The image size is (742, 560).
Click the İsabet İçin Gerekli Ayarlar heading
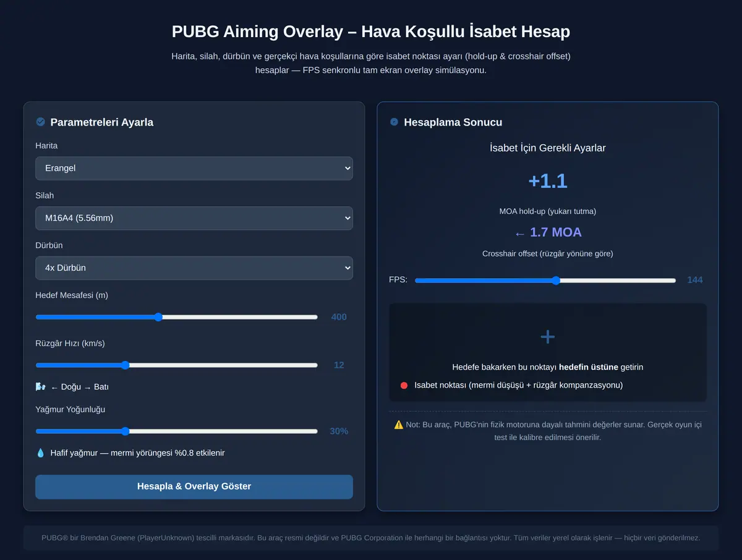pos(548,148)
